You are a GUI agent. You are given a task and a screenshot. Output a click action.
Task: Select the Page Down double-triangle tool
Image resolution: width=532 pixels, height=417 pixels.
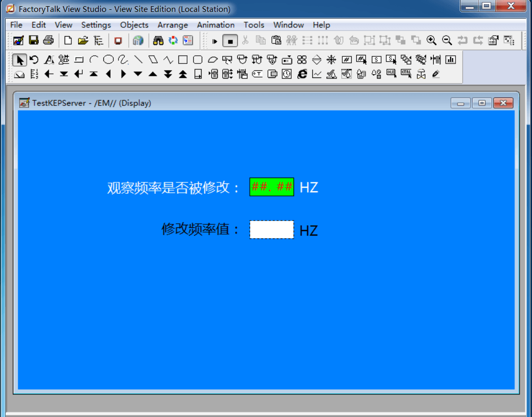[x=168, y=74]
